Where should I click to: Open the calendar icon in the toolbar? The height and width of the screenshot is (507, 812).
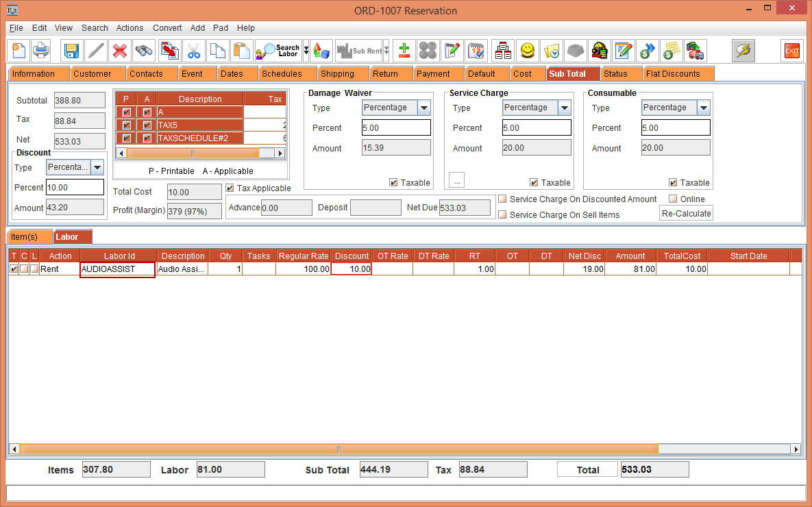(x=476, y=51)
